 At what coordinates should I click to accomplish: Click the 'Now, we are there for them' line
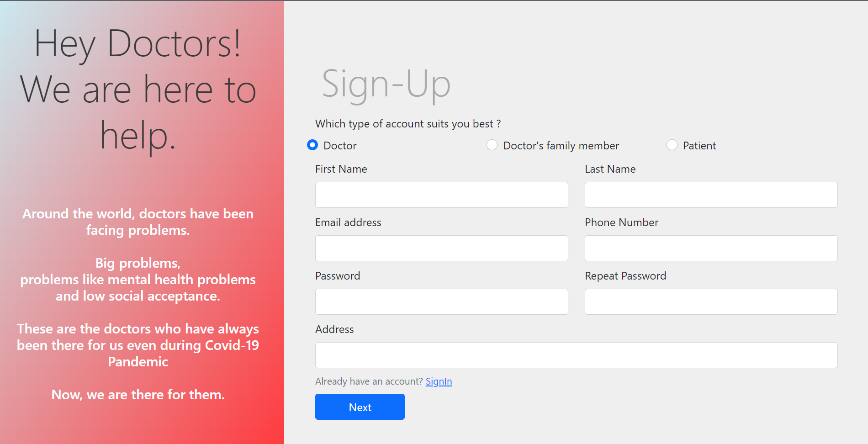tap(138, 395)
